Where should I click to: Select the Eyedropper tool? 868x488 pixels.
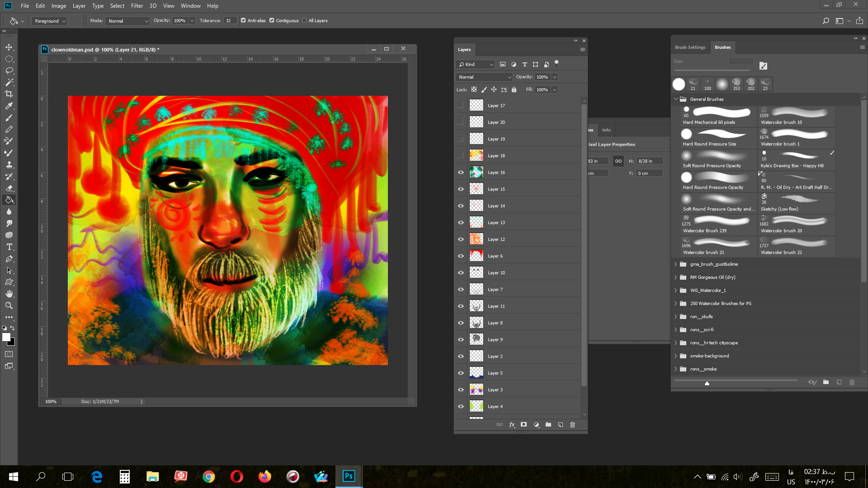9,106
